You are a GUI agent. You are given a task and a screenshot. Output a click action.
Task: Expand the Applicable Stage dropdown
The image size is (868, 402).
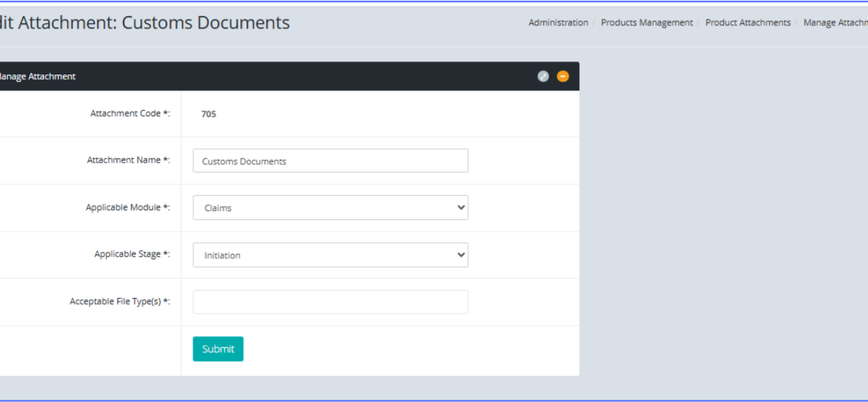coord(330,255)
